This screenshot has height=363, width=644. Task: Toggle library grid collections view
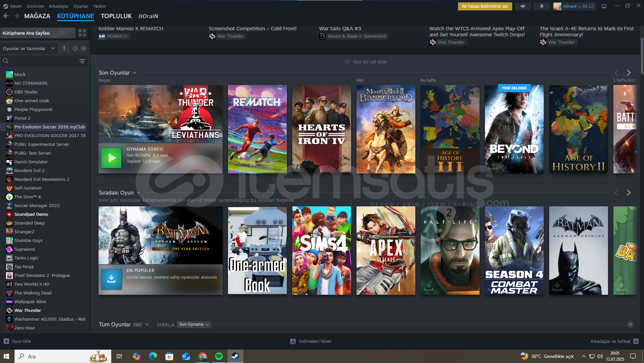pyautogui.click(x=82, y=33)
